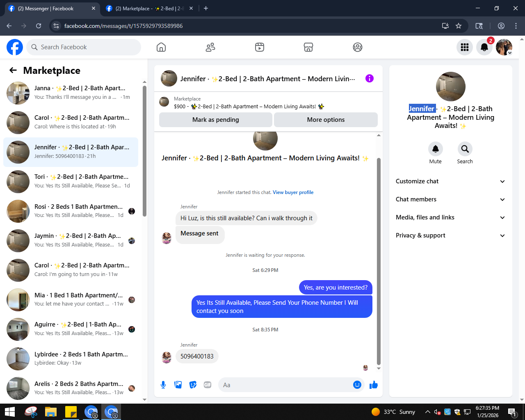Click the listing photo in the right panel
The width and height of the screenshot is (525, 420).
click(x=451, y=87)
